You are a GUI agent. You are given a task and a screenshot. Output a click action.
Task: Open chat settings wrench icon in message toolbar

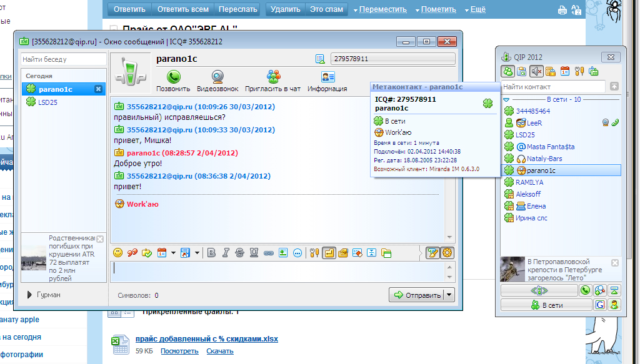click(x=314, y=253)
